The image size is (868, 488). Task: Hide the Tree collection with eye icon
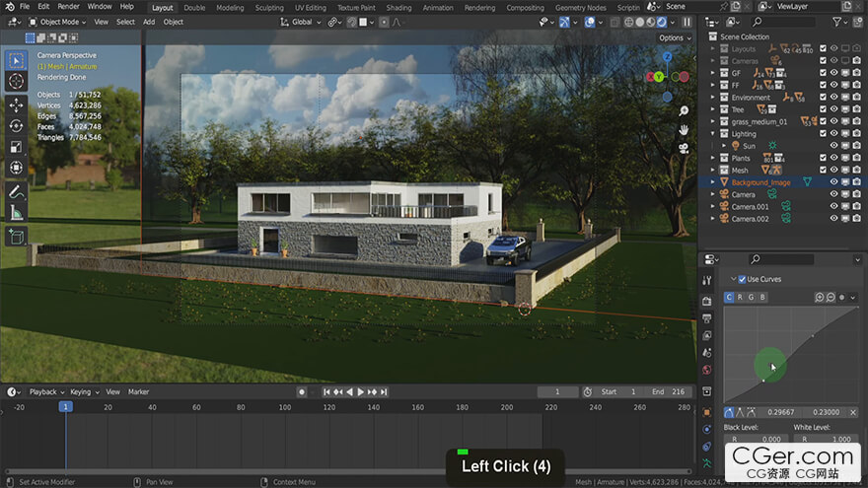[x=833, y=109]
